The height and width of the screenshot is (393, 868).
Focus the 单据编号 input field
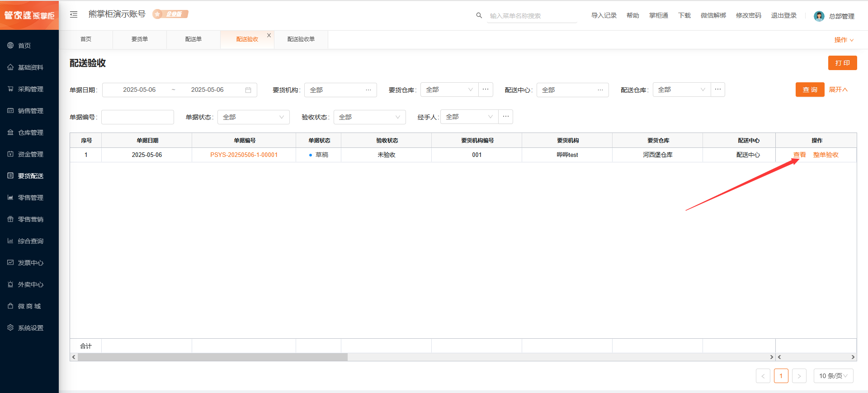(137, 117)
